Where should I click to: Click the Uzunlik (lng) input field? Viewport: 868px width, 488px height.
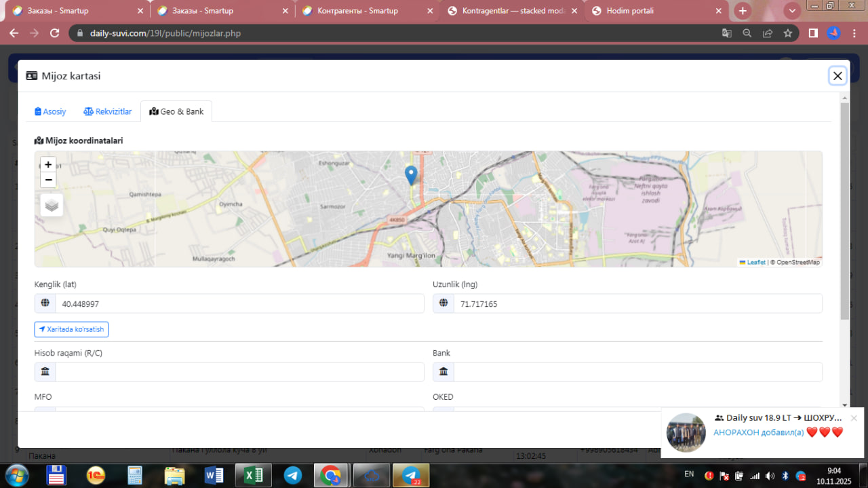637,304
